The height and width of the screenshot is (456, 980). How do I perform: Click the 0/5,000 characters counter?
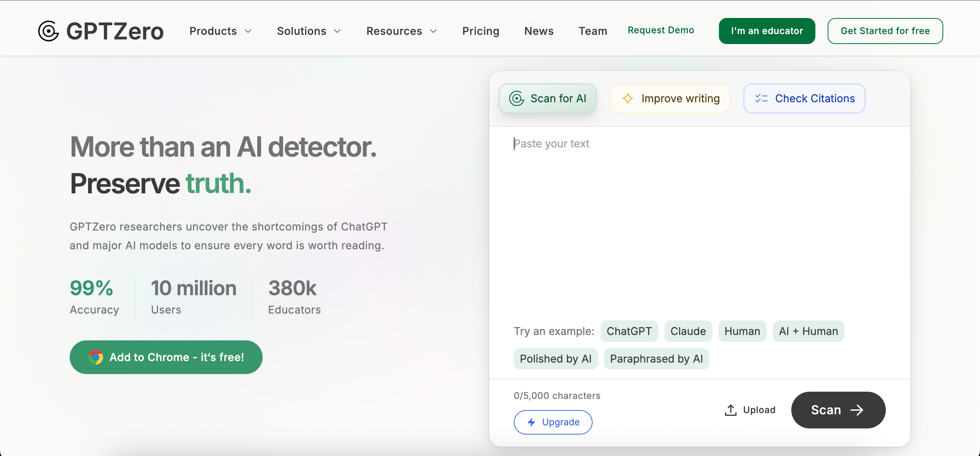557,396
